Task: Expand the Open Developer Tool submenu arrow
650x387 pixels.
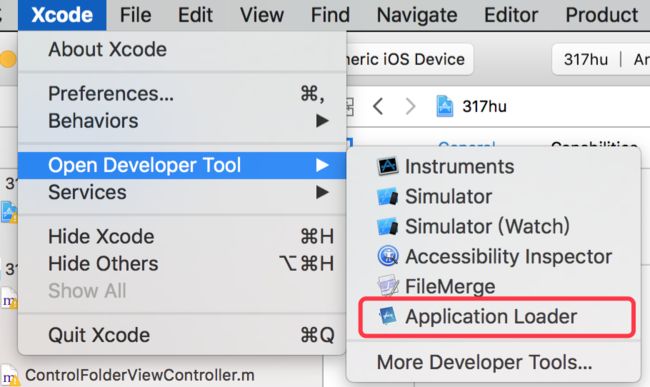Action: pyautogui.click(x=322, y=165)
